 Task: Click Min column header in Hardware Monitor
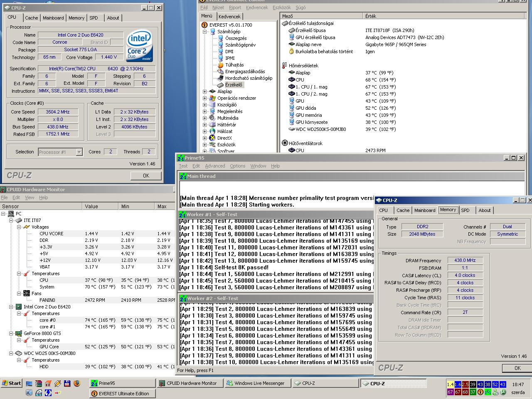point(137,206)
